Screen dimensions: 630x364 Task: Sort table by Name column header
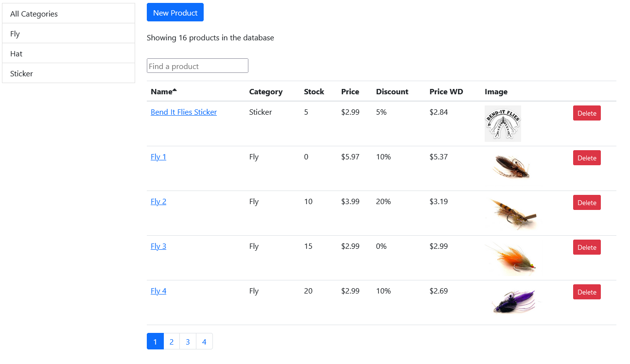click(162, 91)
